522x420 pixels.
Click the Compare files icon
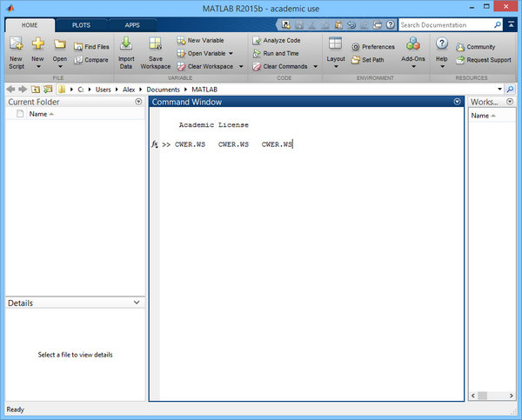click(90, 60)
